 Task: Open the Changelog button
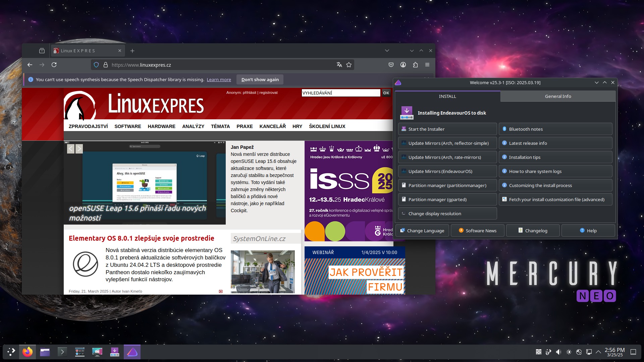point(533,231)
